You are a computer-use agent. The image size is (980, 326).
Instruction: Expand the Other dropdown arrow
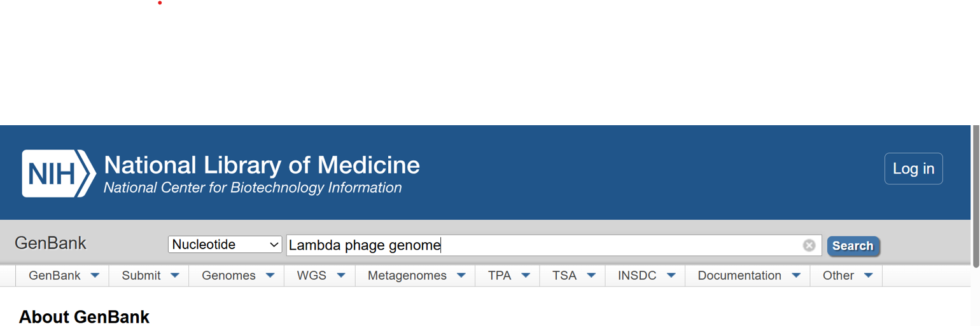(869, 276)
